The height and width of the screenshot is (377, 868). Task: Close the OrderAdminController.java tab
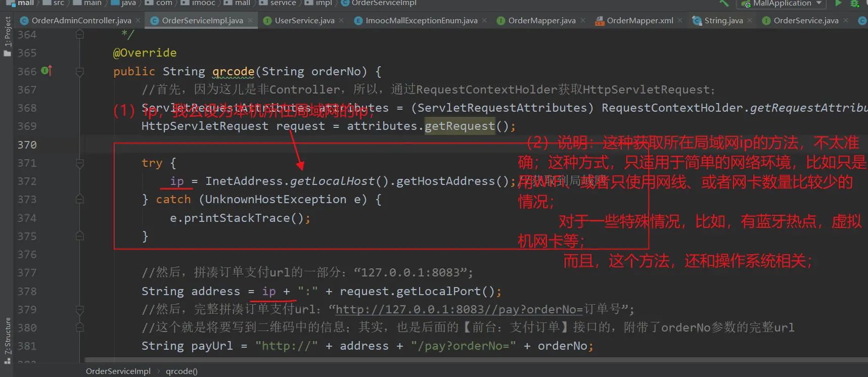[138, 21]
